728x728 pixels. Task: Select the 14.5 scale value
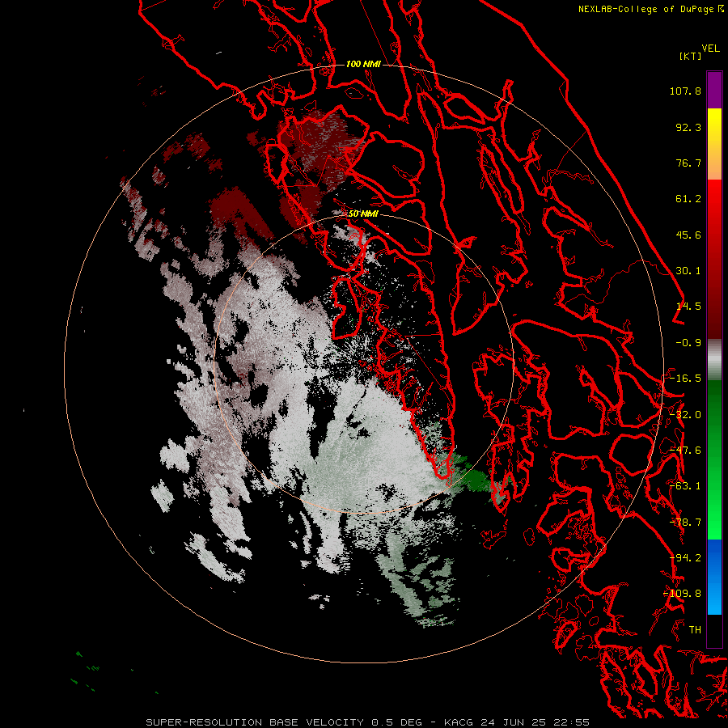(688, 307)
